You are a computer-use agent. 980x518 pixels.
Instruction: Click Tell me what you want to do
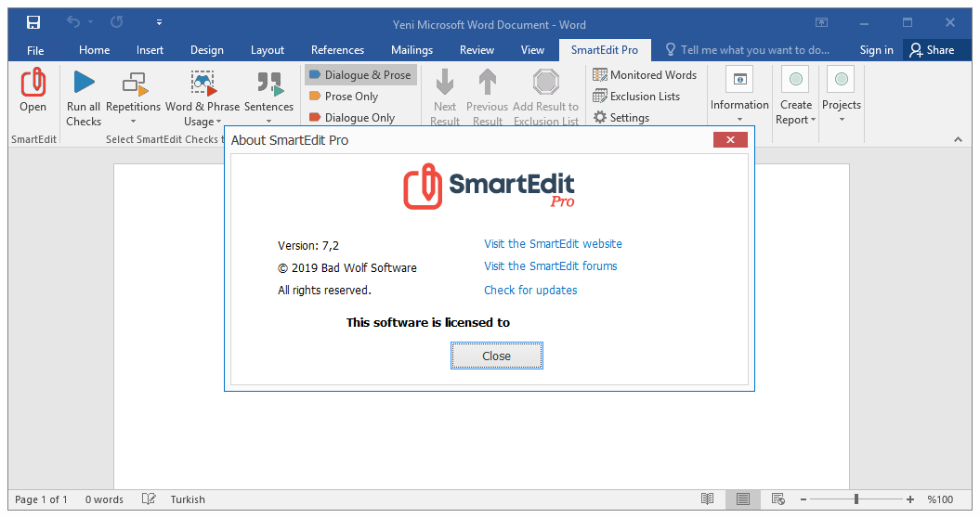[748, 50]
